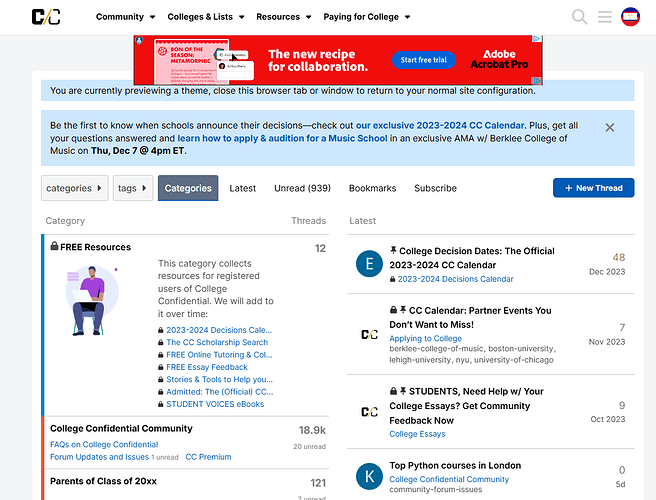This screenshot has width=656, height=500.
Task: Click the K avatar for Python courses thread
Action: point(369,476)
